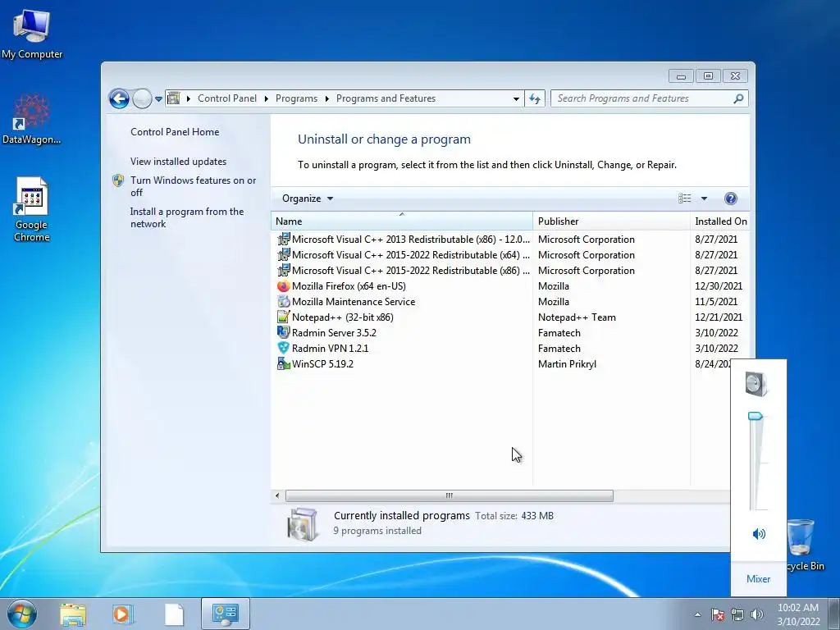This screenshot has height=630, width=840.
Task: Open the view options dropdown arrow
Action: [704, 199]
